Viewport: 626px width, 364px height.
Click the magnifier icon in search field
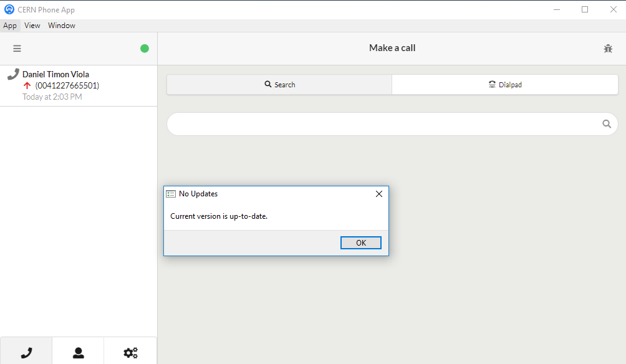pos(607,124)
